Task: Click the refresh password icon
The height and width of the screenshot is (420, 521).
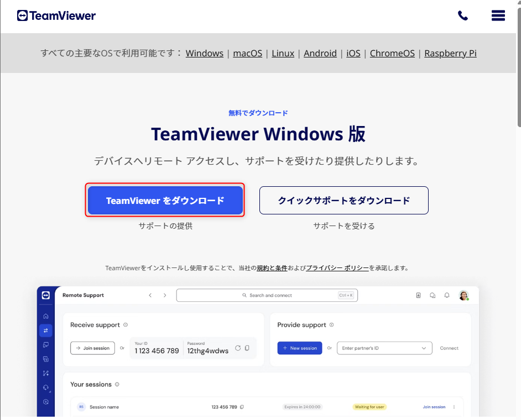Action: (238, 348)
